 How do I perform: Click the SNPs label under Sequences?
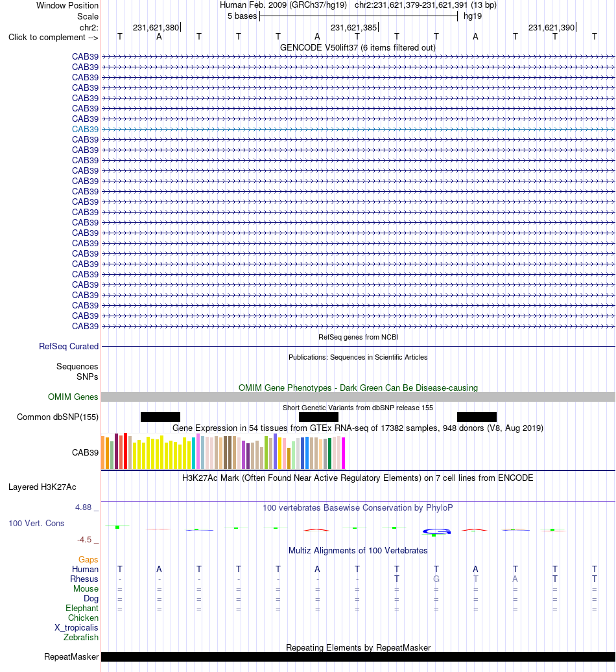click(88, 377)
